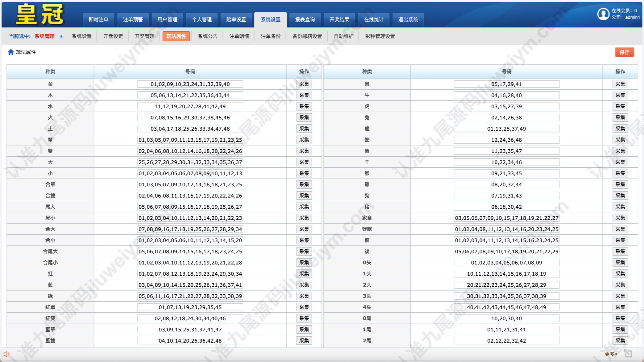Click the number field for 大
This screenshot has width=644, height=362.
pyautogui.click(x=190, y=162)
